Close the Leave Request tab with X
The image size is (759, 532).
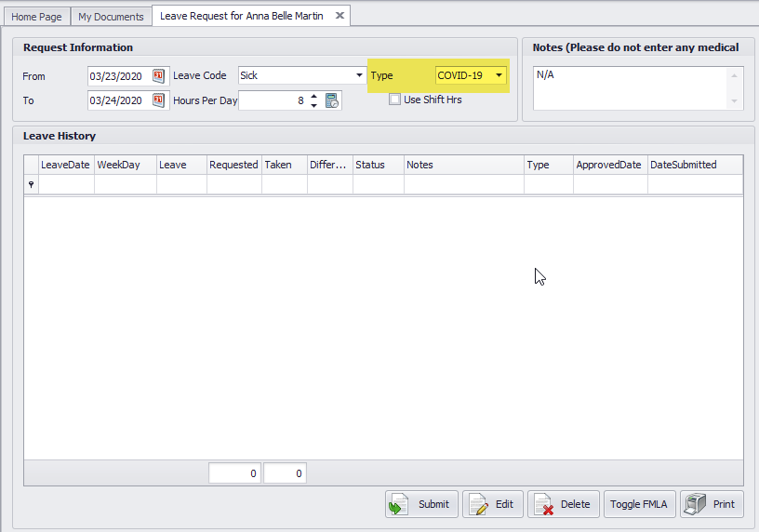tap(340, 16)
